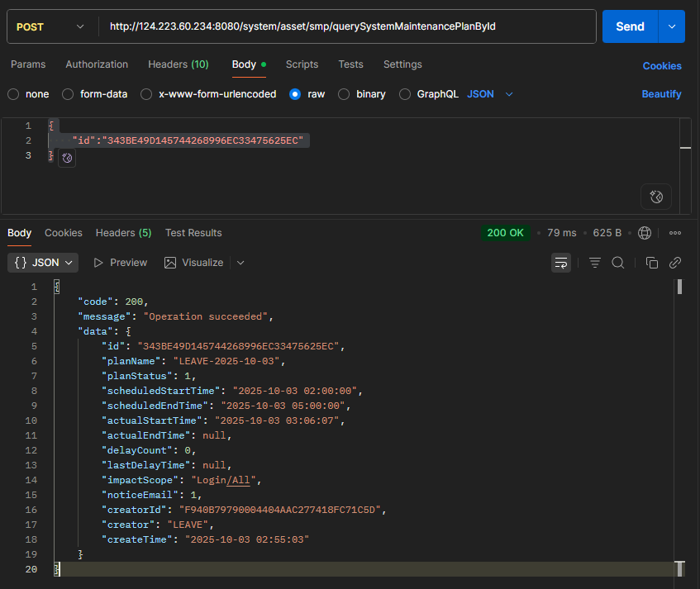This screenshot has height=589, width=700.
Task: Open the response more options ellipsis
Action: coord(674,233)
